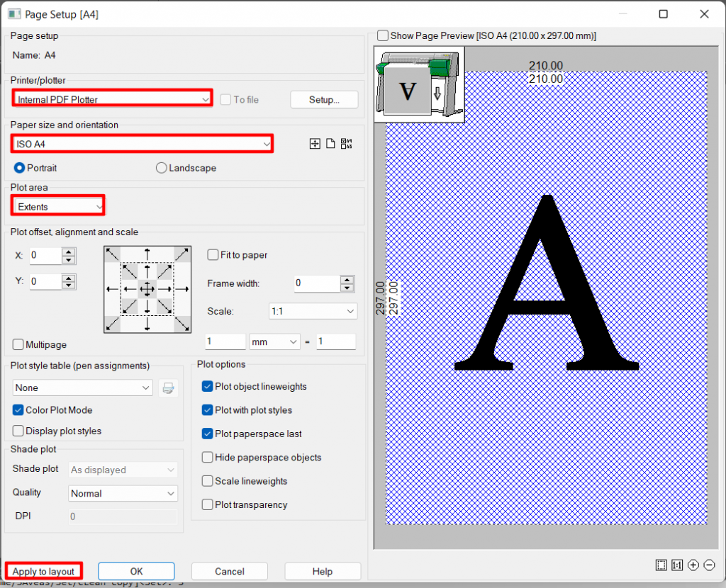Click the A4/A3 paper list icon

click(347, 144)
